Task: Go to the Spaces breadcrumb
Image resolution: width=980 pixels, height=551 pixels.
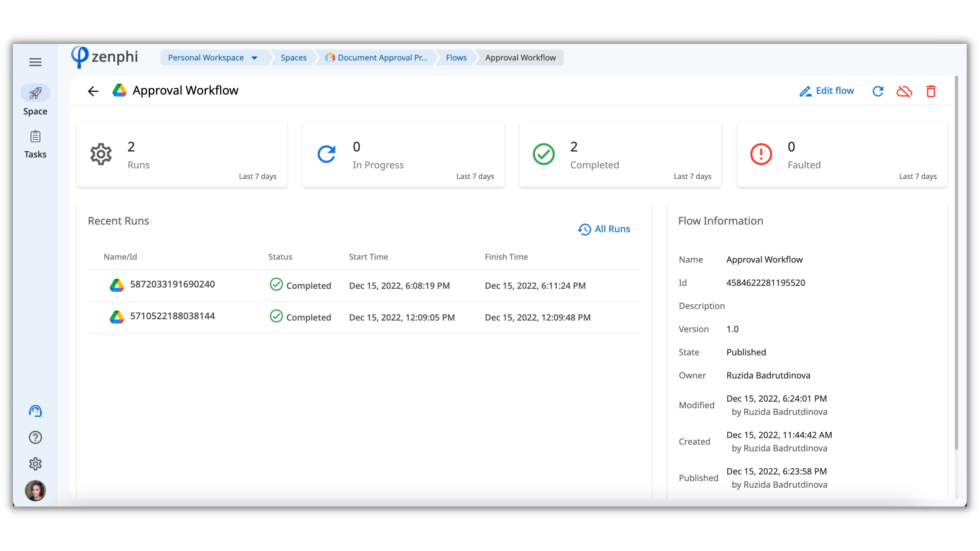Action: [x=293, y=58]
